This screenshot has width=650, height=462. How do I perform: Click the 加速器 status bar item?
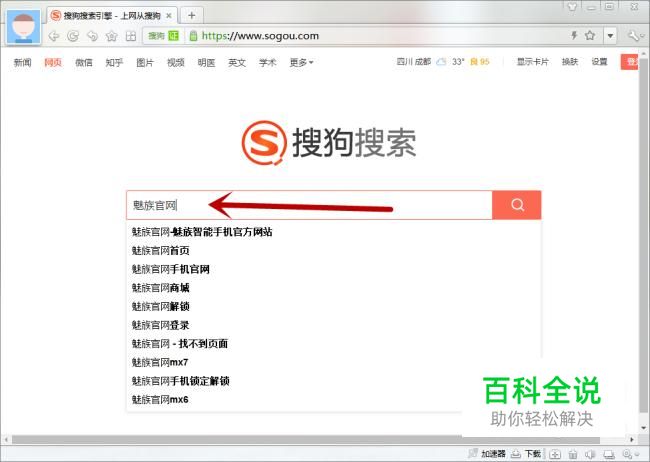coord(488,454)
